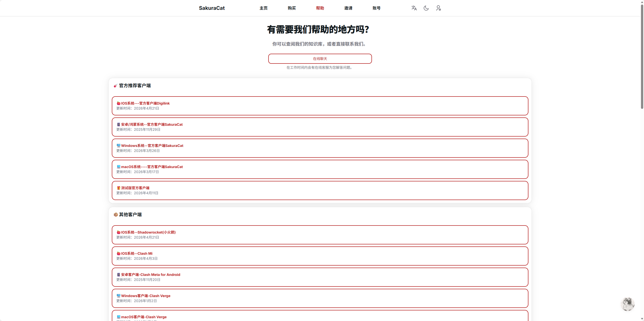Click laptop icon beside macOS客户端-Clash Verge

point(118,317)
